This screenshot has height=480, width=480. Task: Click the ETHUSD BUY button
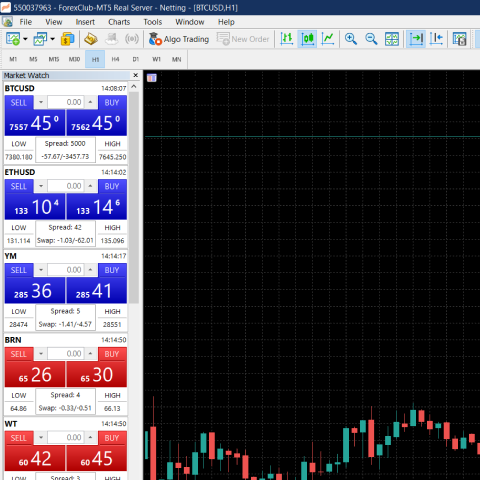(x=112, y=186)
